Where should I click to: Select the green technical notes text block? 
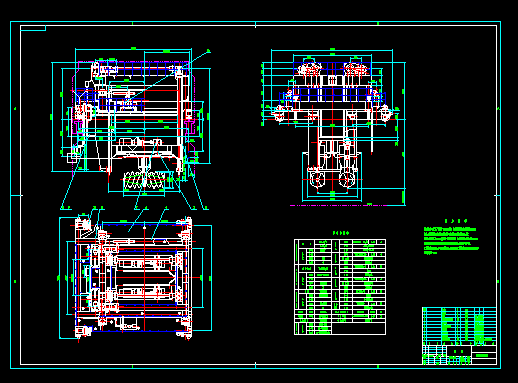click(x=451, y=241)
